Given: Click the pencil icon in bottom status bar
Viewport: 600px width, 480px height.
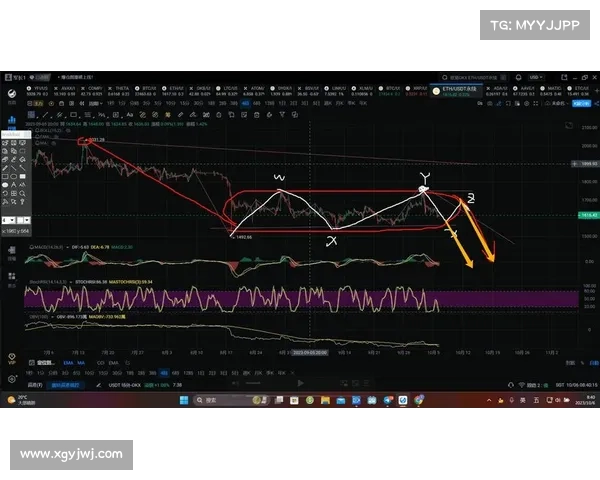Looking at the screenshot, I should (99, 385).
